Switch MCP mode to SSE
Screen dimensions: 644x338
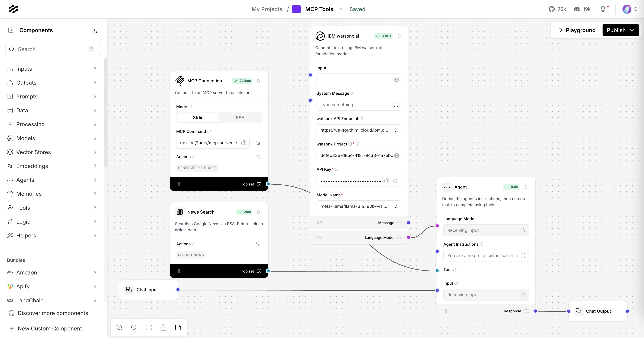pyautogui.click(x=240, y=118)
